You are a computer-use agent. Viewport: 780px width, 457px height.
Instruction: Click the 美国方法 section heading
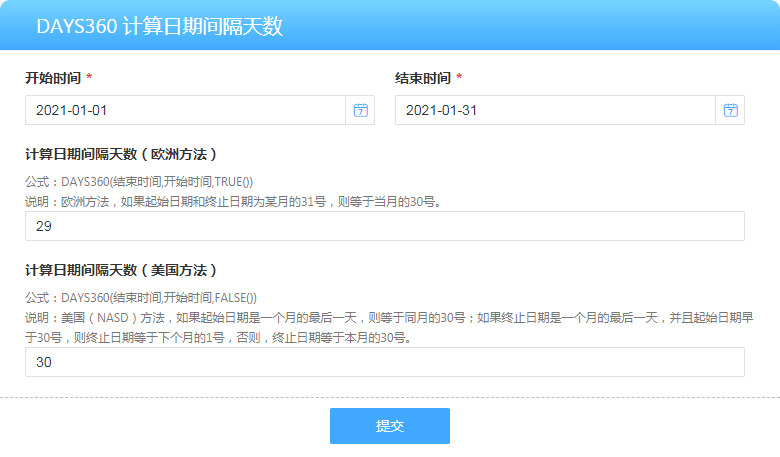[121, 270]
